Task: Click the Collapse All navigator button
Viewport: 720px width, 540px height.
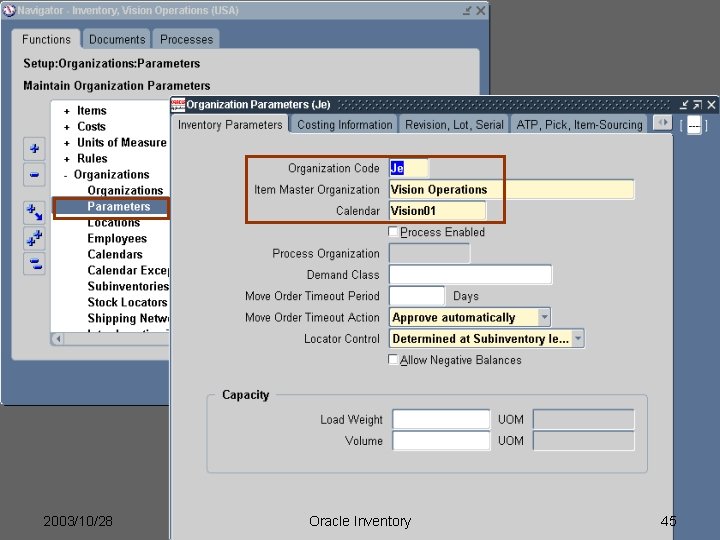Action: click(x=34, y=264)
